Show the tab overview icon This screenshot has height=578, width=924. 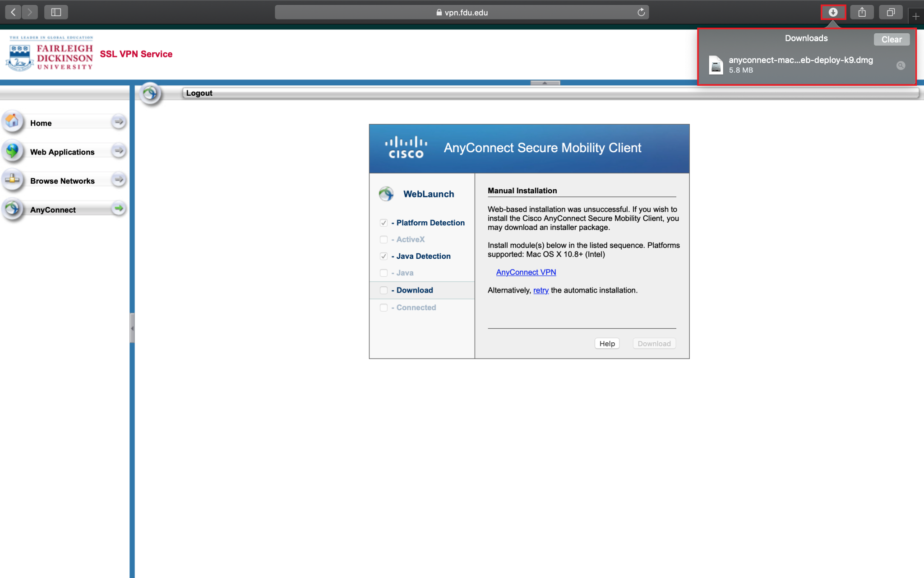tap(891, 12)
